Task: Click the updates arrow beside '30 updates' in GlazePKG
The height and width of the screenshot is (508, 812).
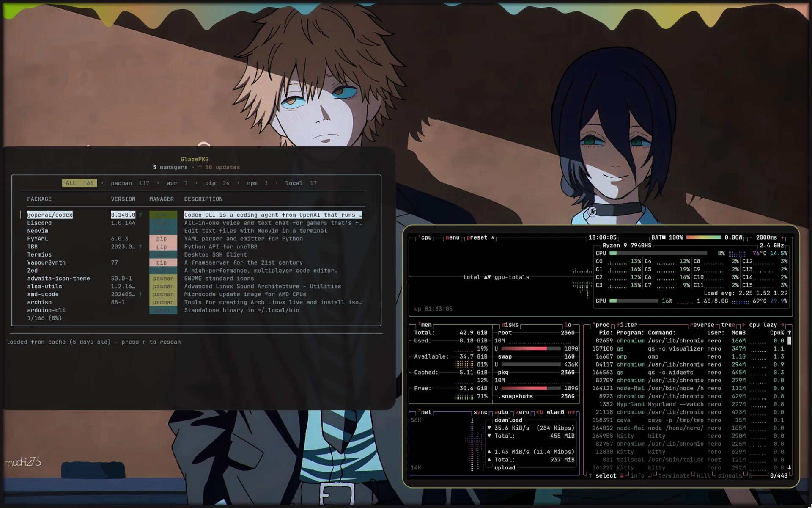Action: pyautogui.click(x=200, y=167)
